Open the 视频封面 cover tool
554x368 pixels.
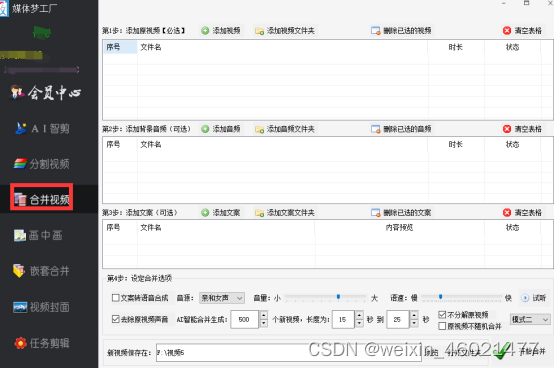(x=41, y=307)
